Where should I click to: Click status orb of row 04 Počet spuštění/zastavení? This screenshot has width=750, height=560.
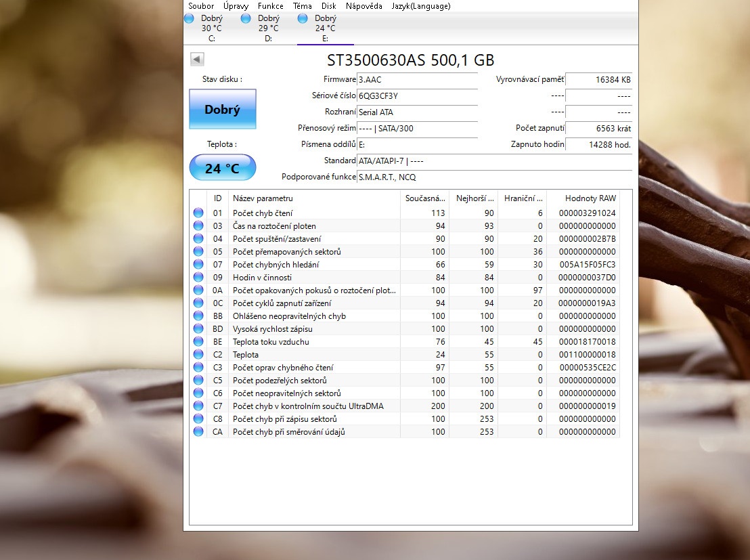[198, 238]
